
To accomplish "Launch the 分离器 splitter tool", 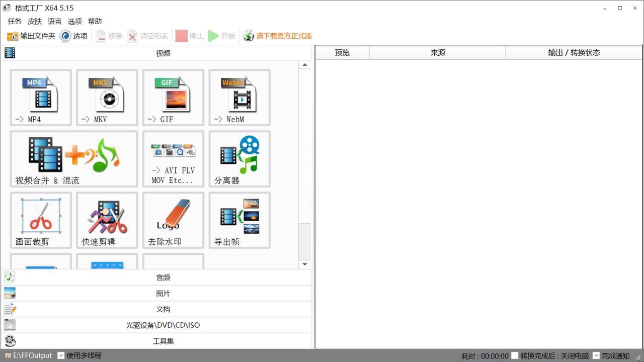I will tap(239, 159).
